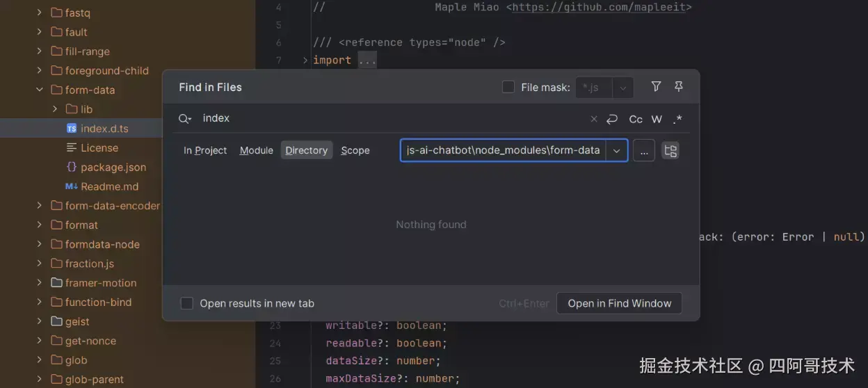Viewport: 868px width, 388px height.
Task: Select the In Project scope tab
Action: 205,150
